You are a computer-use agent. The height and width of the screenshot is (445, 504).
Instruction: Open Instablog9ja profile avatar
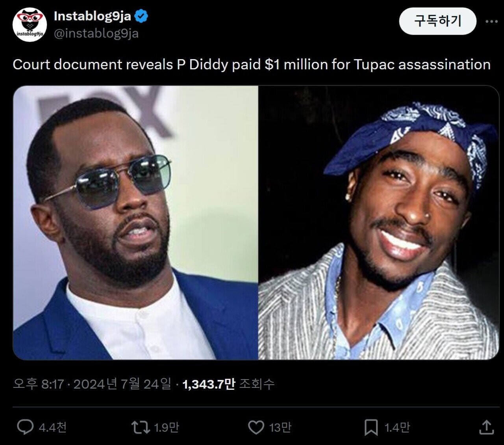point(30,25)
